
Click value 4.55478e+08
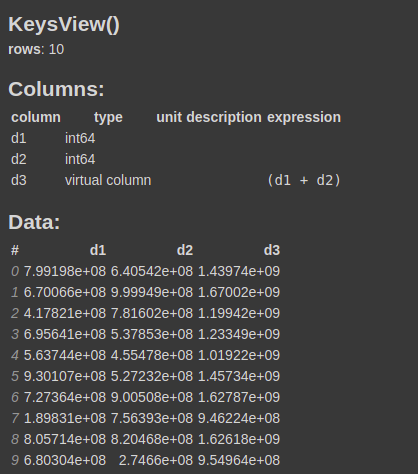152,355
